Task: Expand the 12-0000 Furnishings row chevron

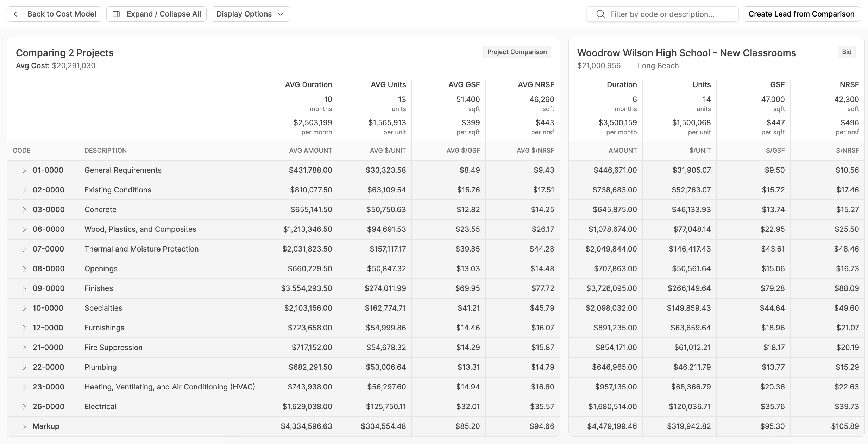Action: click(24, 328)
